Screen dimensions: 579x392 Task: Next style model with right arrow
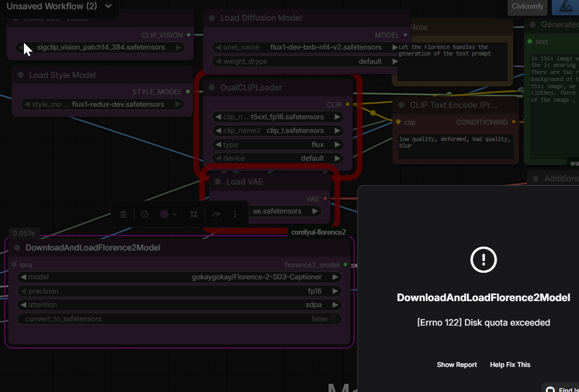178,105
